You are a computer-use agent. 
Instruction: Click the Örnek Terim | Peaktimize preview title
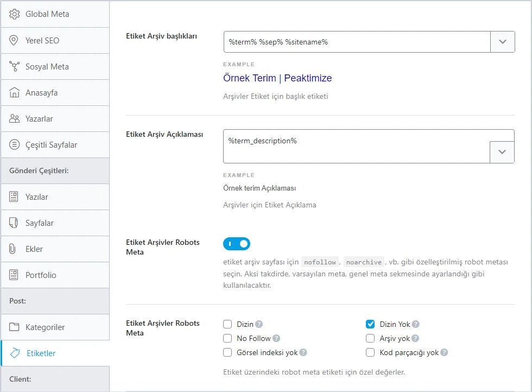(x=277, y=78)
